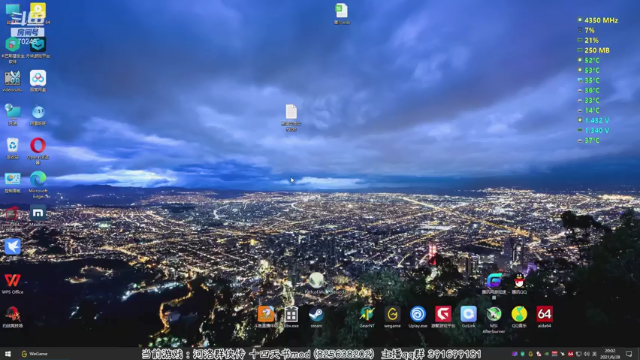This screenshot has height=360, width=640.
Task: Open the Steam desktop shortcut
Action: tap(316, 316)
